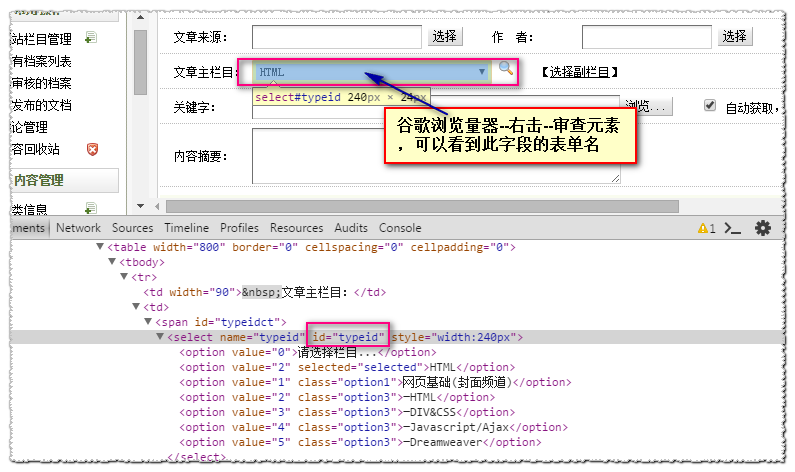This screenshot has height=472, width=795.
Task: Collapse the span typeidct node
Action: [x=148, y=321]
